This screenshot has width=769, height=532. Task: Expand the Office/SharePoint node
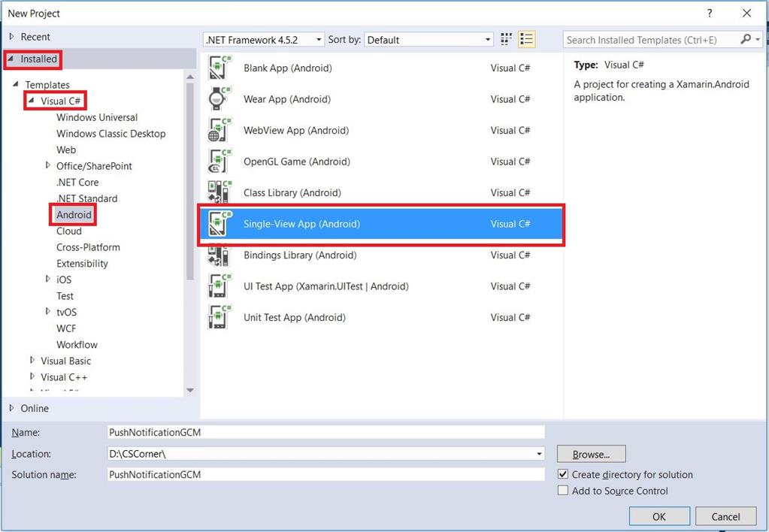[47, 165]
